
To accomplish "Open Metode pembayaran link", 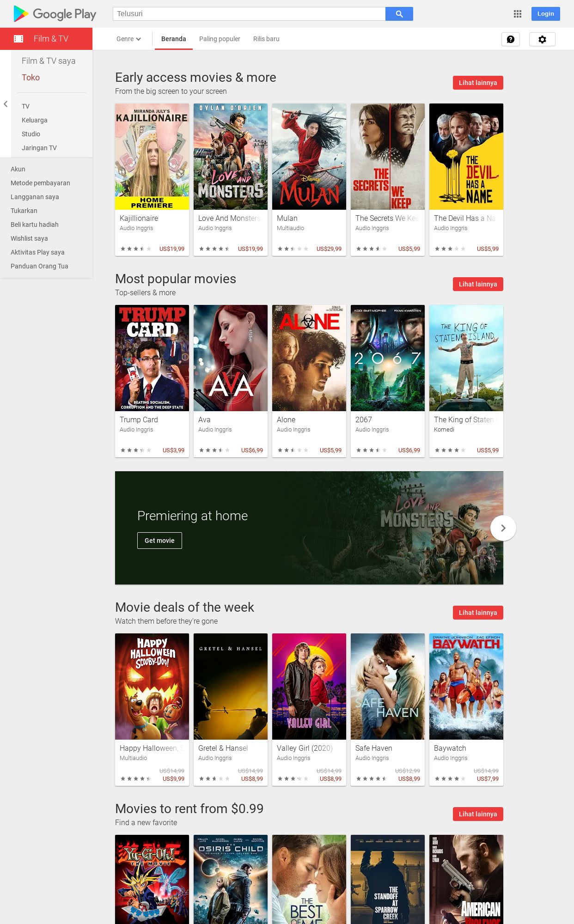I will coord(40,183).
